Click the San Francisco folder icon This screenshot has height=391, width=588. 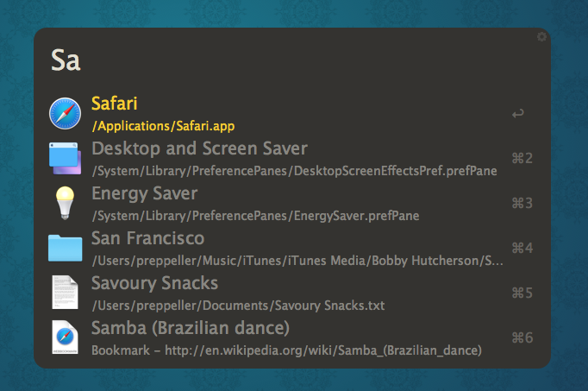[65, 248]
